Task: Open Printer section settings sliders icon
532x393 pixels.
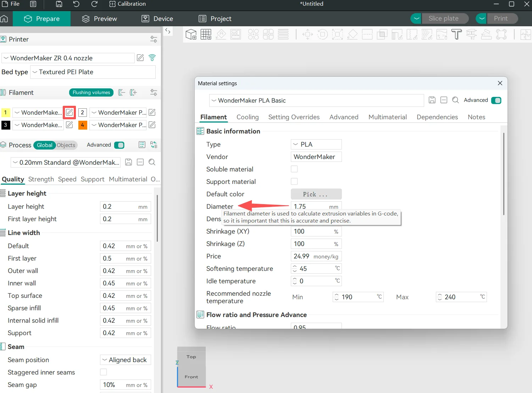Action: (154, 39)
